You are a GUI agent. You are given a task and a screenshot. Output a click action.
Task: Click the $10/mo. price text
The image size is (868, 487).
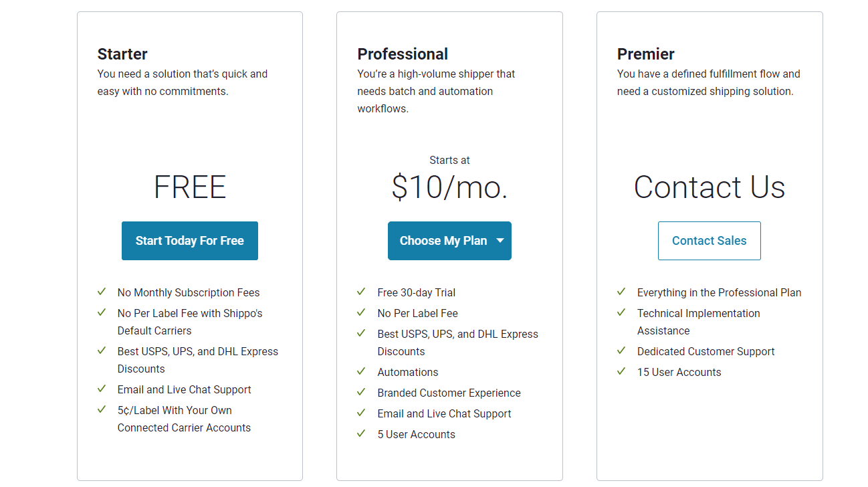pyautogui.click(x=449, y=187)
